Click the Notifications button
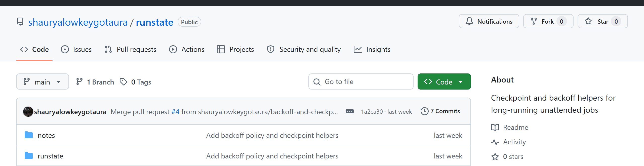This screenshot has height=166, width=644. [x=489, y=21]
